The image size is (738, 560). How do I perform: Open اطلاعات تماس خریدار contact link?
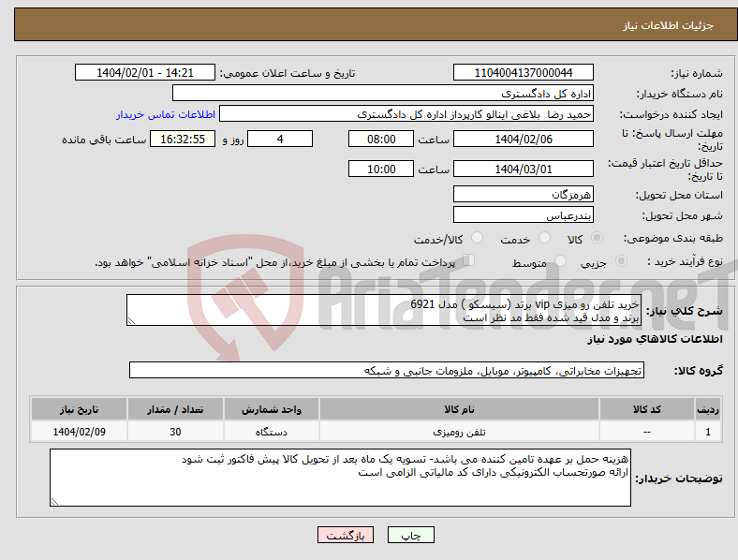click(x=166, y=114)
